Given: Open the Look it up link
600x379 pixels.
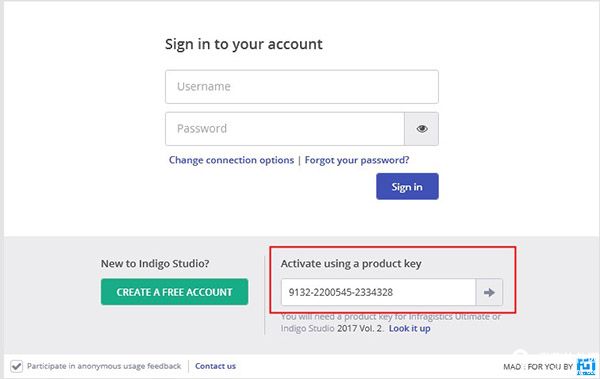Looking at the screenshot, I should pos(409,328).
